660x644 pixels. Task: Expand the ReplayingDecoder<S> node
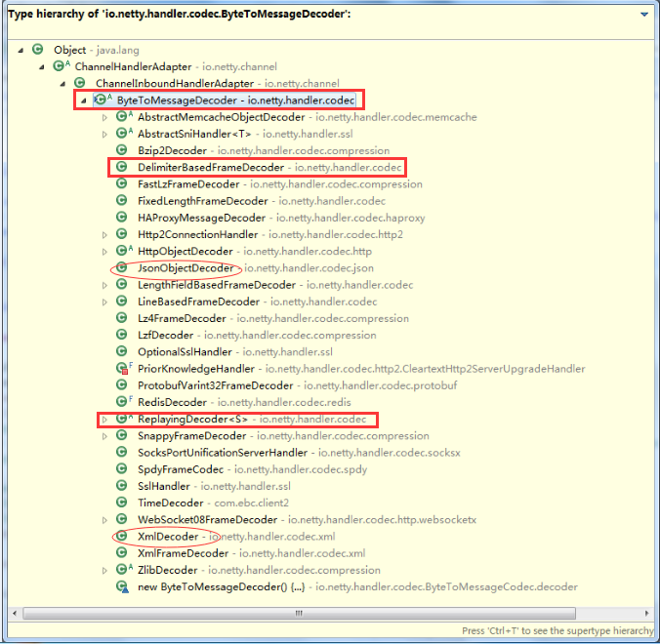pos(104,420)
